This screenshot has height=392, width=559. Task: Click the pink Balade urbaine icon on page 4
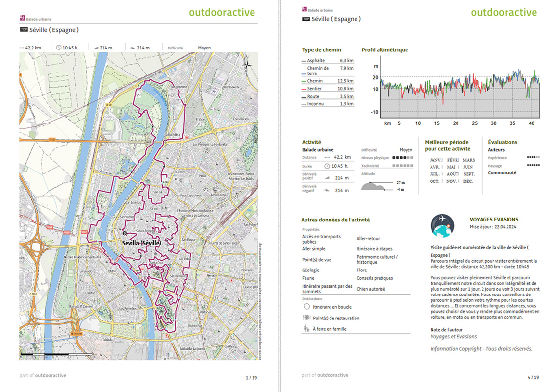305,9
